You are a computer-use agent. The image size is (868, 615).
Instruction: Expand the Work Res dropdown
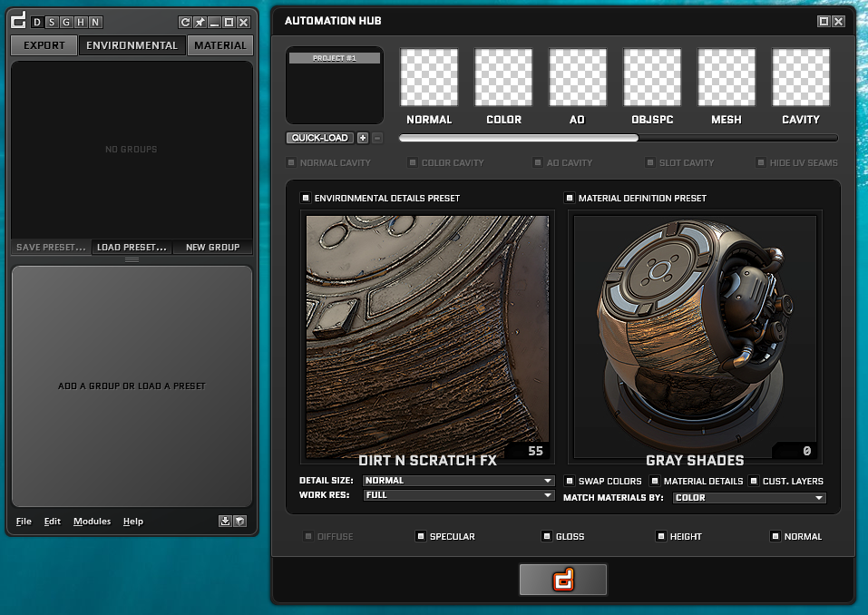tap(458, 495)
